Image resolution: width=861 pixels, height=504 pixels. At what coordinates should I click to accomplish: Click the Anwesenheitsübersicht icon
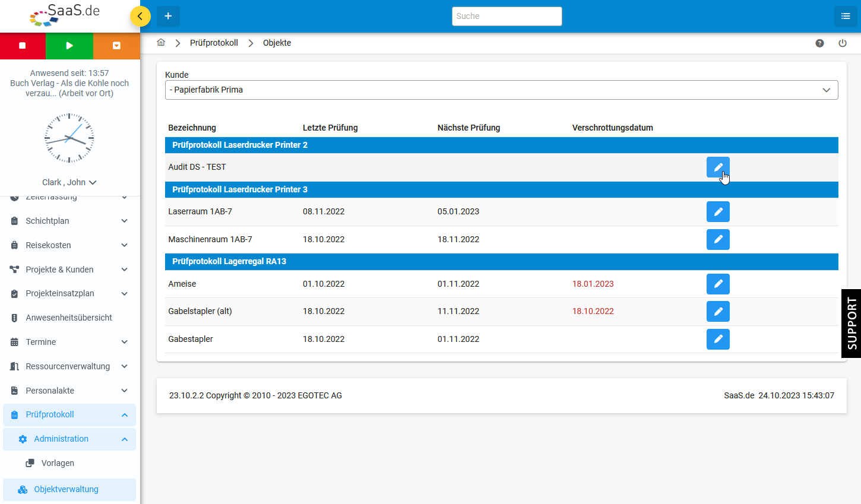pyautogui.click(x=14, y=318)
